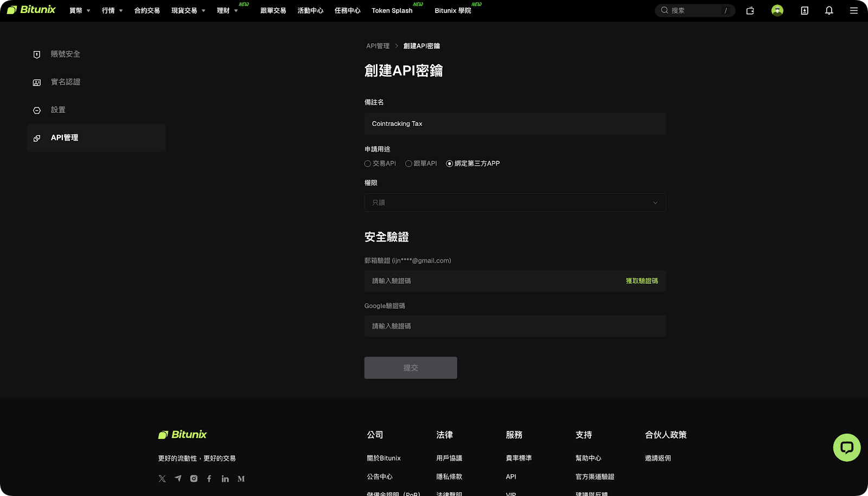Open the wallet icon in top bar
Screen dimensions: 868x496
[750, 10]
